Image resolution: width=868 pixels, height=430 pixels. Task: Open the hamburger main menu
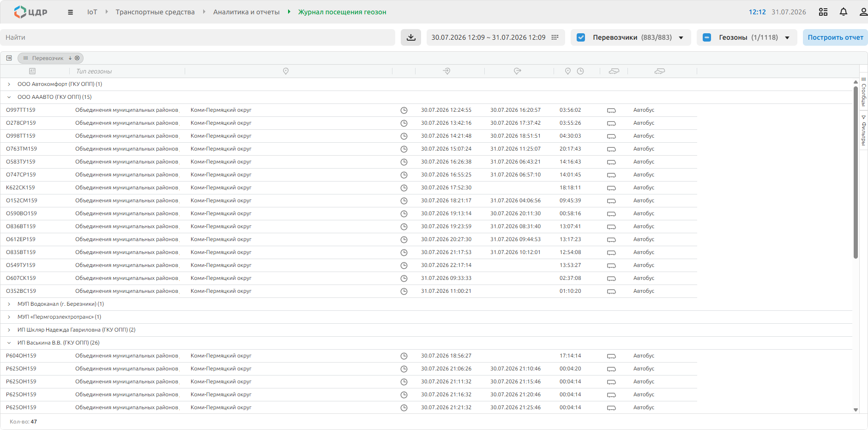70,12
